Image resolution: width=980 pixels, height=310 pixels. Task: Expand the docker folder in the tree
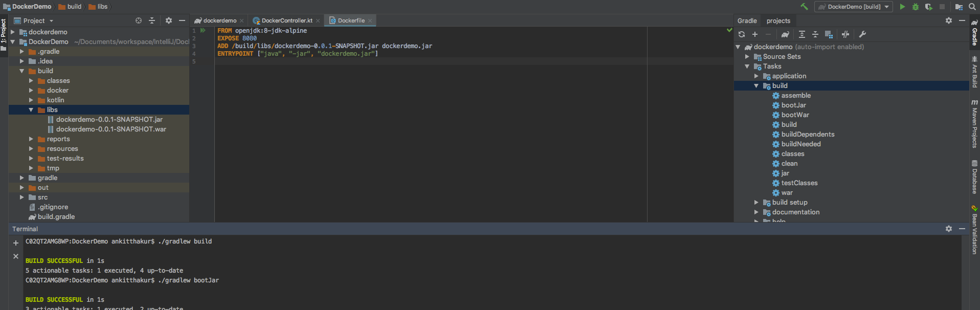point(31,91)
